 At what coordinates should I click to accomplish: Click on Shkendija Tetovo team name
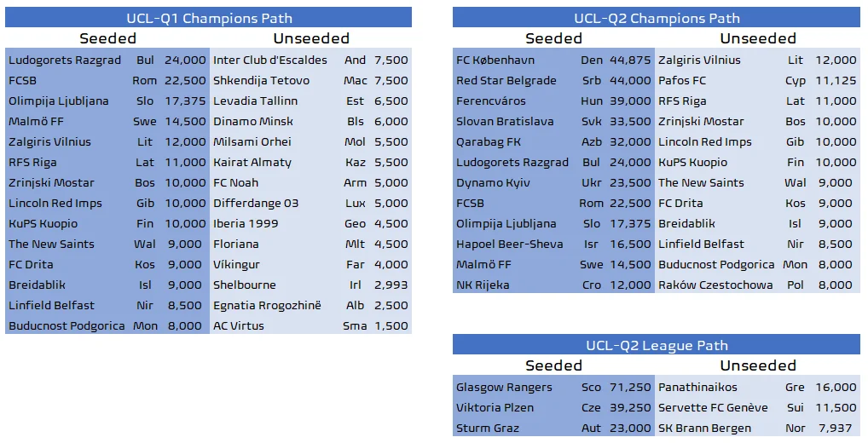[x=261, y=81]
